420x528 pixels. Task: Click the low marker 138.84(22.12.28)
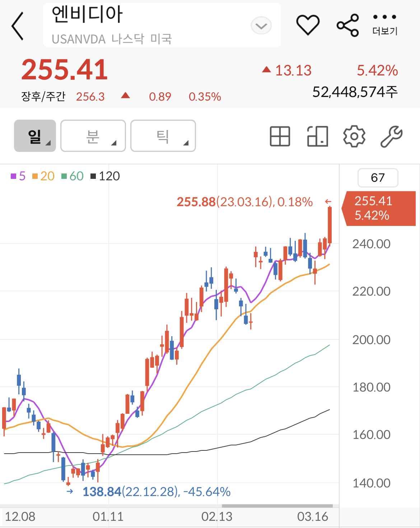157,491
